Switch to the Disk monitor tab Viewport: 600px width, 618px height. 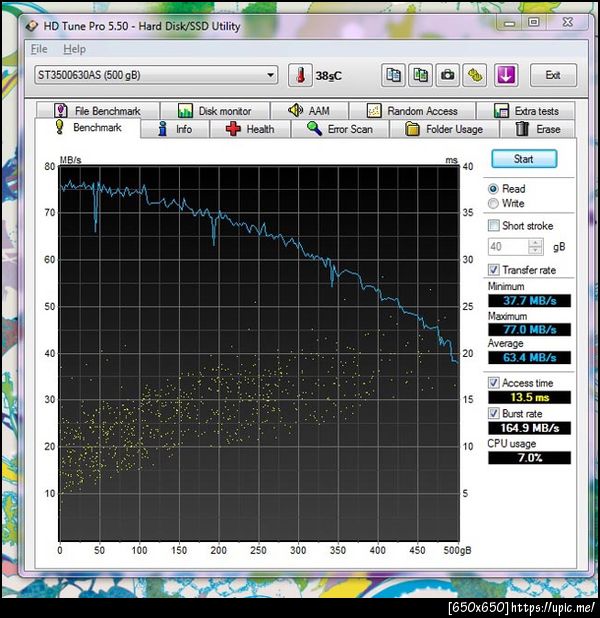point(215,111)
